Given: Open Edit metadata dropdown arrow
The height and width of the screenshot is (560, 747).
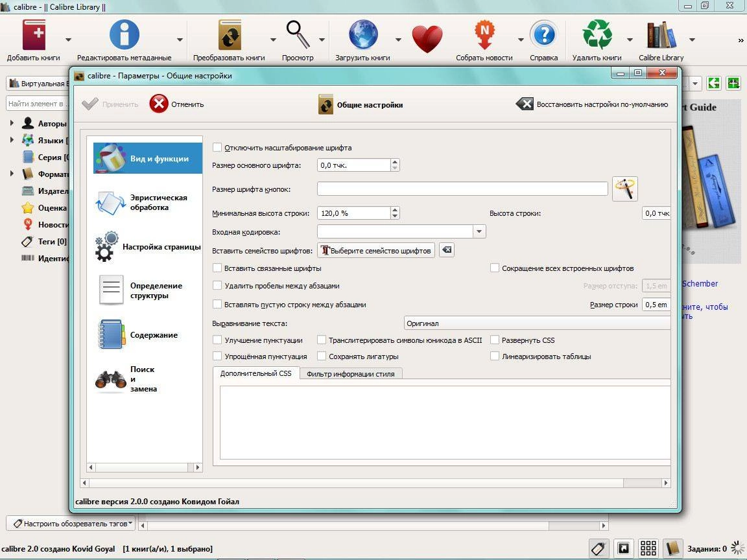Looking at the screenshot, I should (x=180, y=40).
